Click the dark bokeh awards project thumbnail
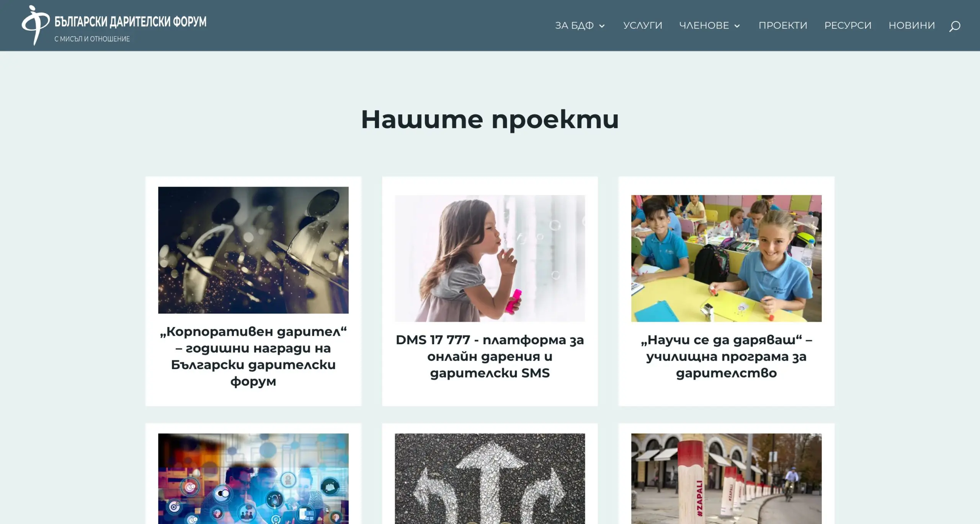 [253, 250]
